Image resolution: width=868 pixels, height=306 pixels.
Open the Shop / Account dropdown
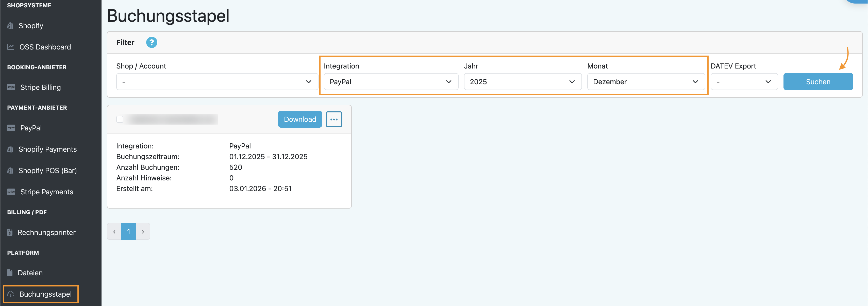(x=217, y=82)
